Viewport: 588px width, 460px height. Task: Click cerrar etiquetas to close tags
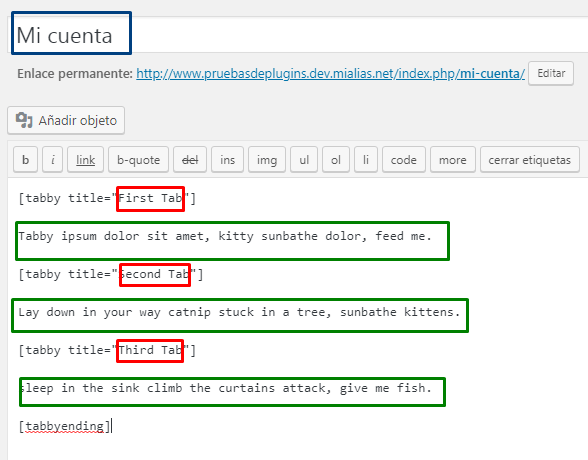[530, 160]
